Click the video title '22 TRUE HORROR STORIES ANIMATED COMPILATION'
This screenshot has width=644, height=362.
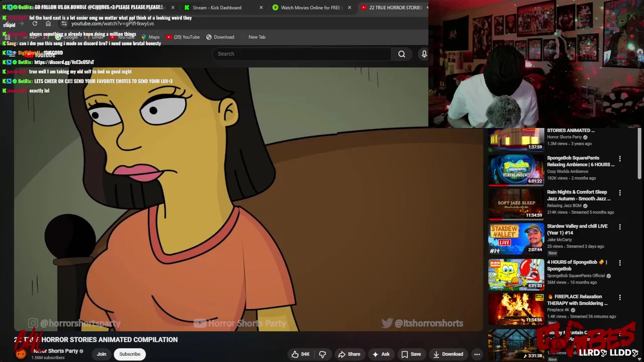96,340
